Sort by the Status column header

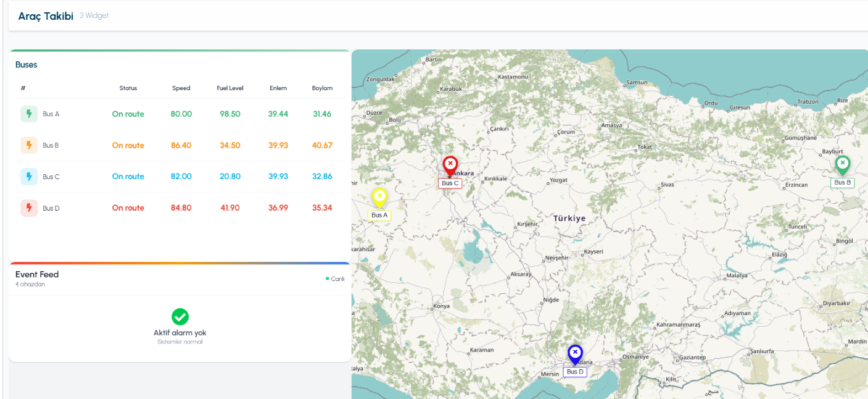pyautogui.click(x=128, y=88)
